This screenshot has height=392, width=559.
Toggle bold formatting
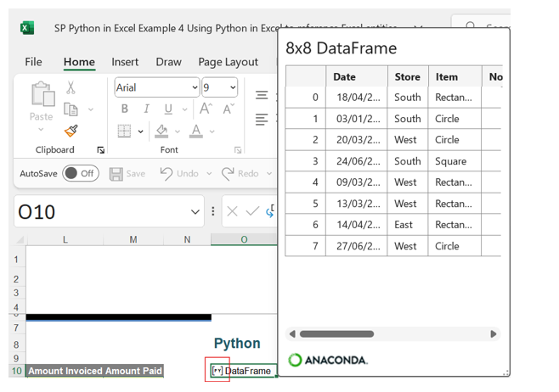125,109
